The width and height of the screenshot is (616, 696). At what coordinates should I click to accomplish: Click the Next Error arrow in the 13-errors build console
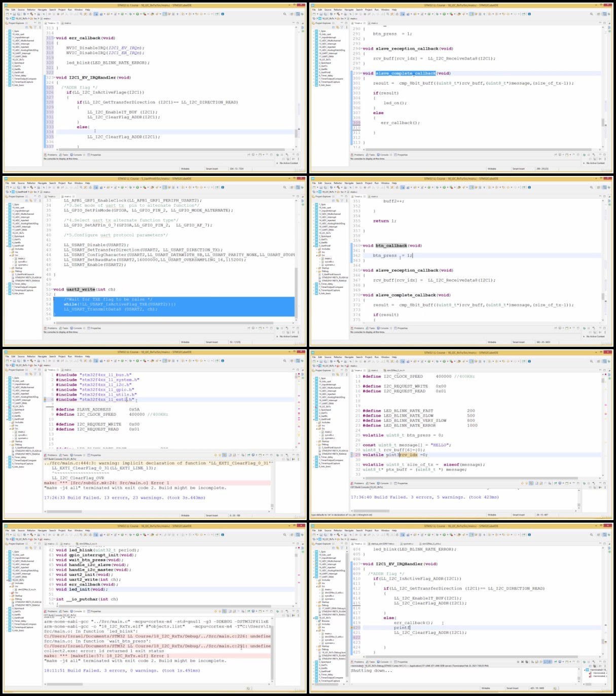215,455
